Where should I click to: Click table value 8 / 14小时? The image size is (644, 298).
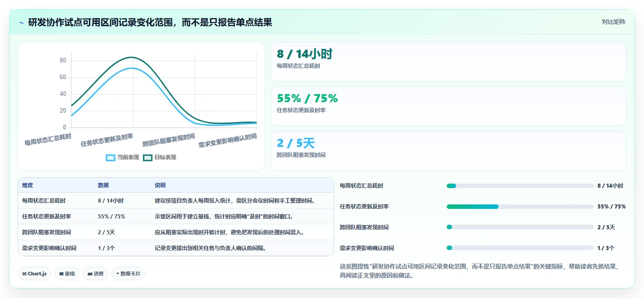(x=111, y=201)
